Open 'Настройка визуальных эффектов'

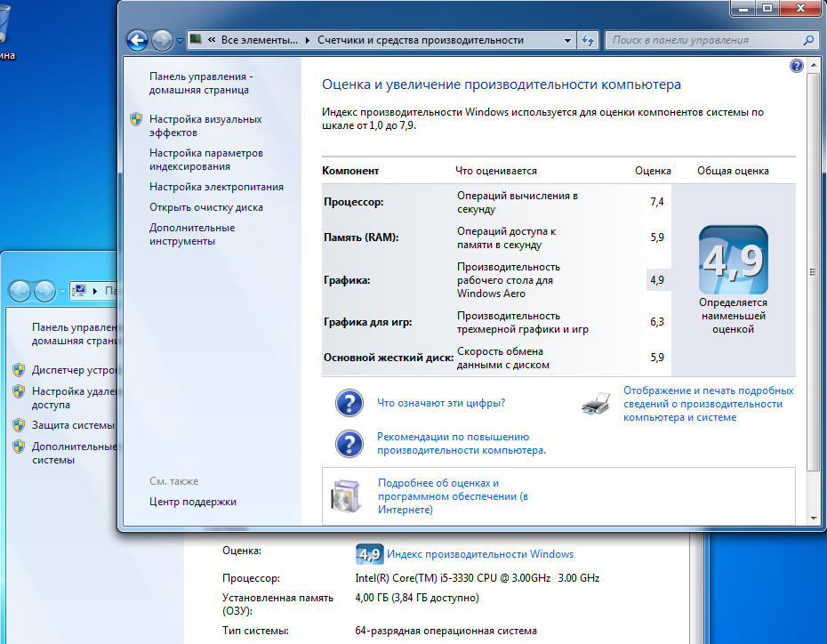(205, 126)
